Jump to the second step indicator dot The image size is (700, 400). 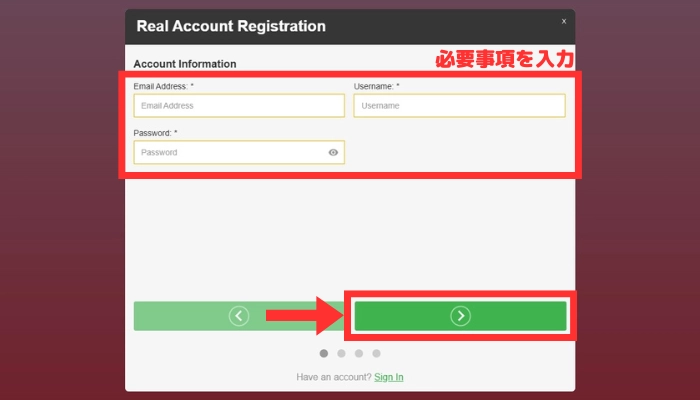pyautogui.click(x=341, y=353)
